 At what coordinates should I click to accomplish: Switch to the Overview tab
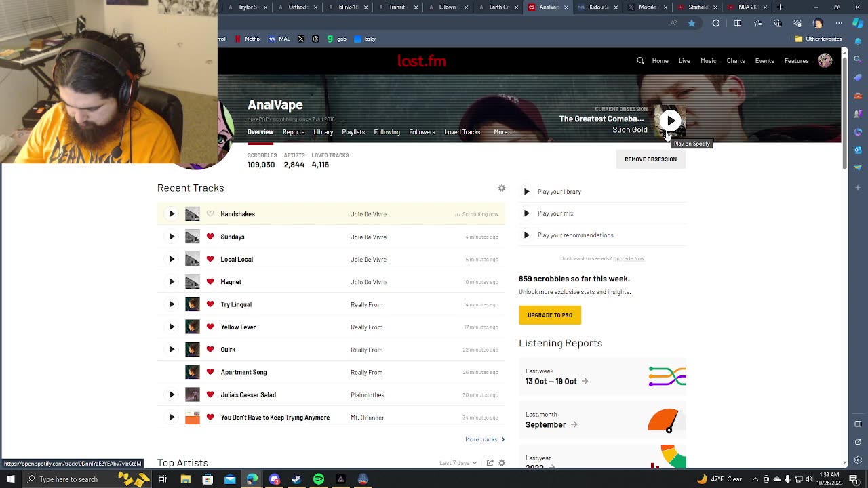tap(260, 132)
